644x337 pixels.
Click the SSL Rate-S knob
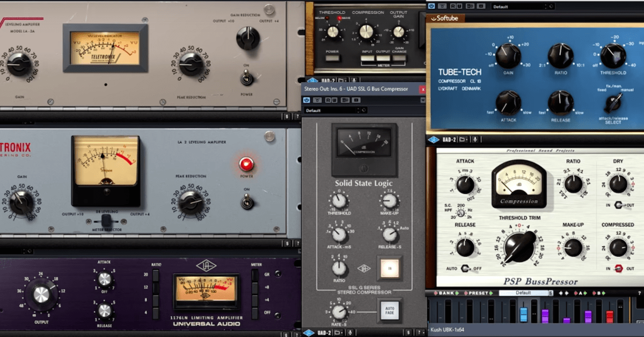point(339,311)
